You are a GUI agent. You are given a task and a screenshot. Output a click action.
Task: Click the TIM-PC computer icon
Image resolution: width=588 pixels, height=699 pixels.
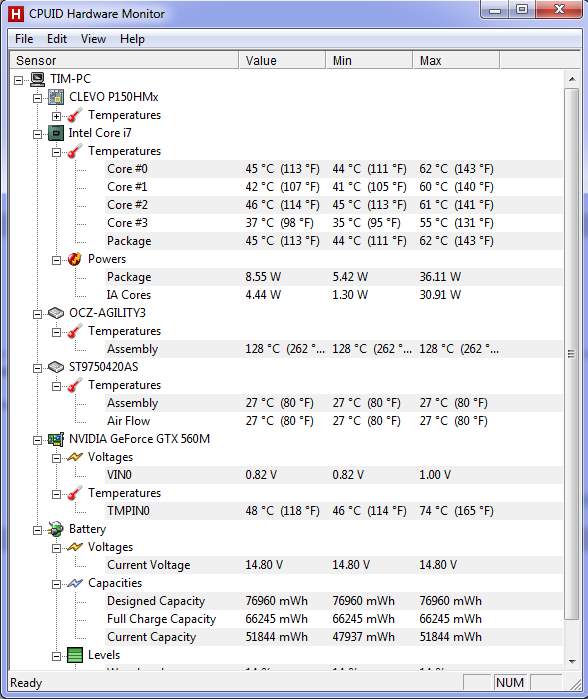coord(37,79)
